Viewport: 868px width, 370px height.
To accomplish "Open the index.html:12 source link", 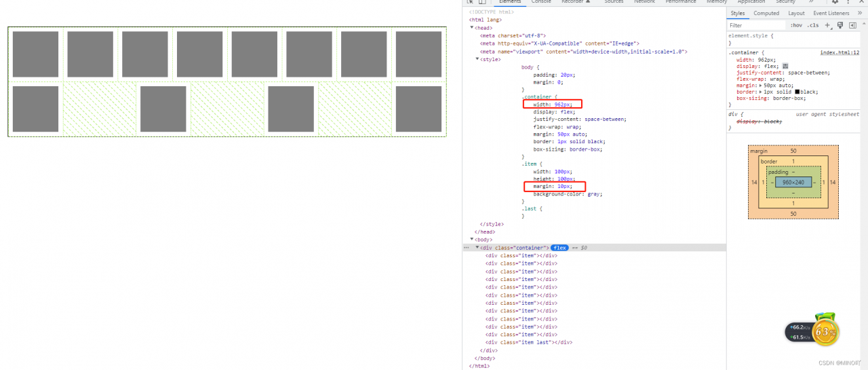I will click(840, 52).
